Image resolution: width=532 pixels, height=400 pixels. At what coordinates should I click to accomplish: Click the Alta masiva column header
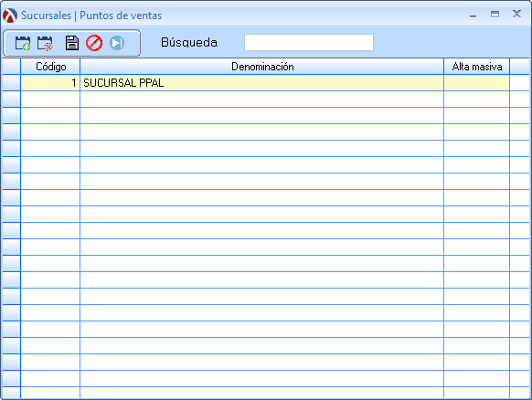[476, 67]
